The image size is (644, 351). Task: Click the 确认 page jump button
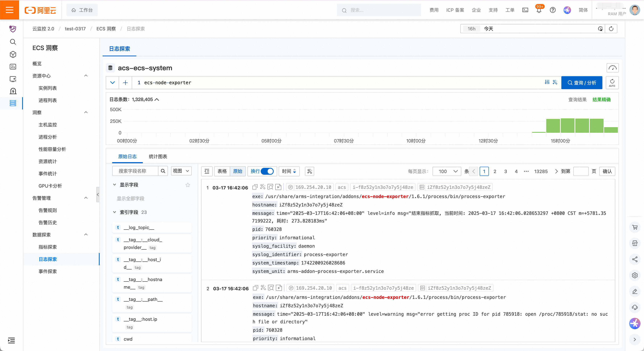tap(607, 171)
